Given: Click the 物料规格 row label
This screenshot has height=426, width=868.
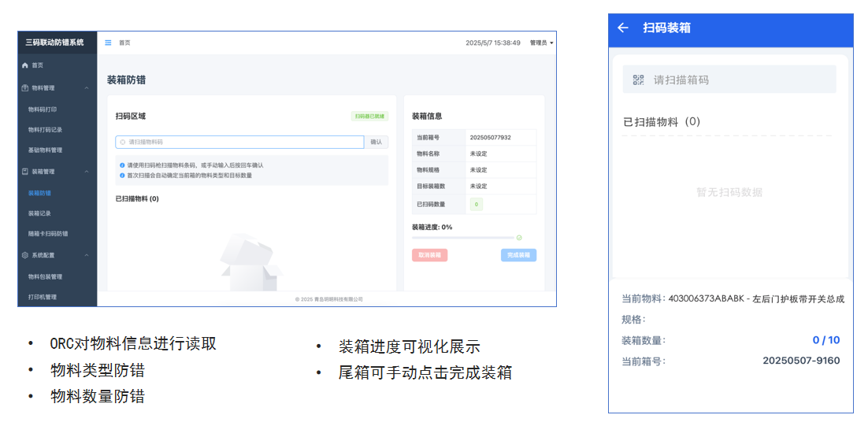Looking at the screenshot, I should 428,170.
